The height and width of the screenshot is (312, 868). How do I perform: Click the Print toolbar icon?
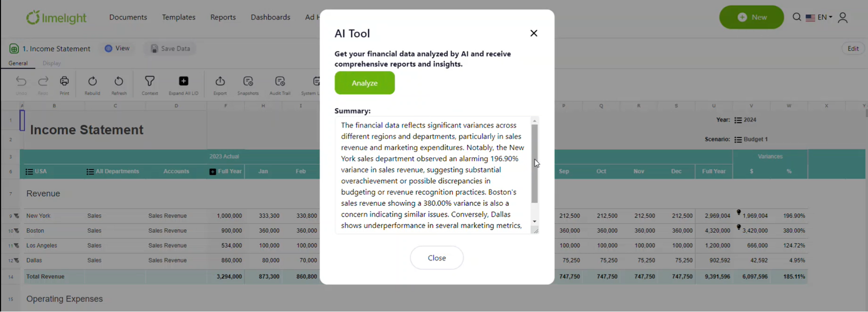pyautogui.click(x=65, y=81)
